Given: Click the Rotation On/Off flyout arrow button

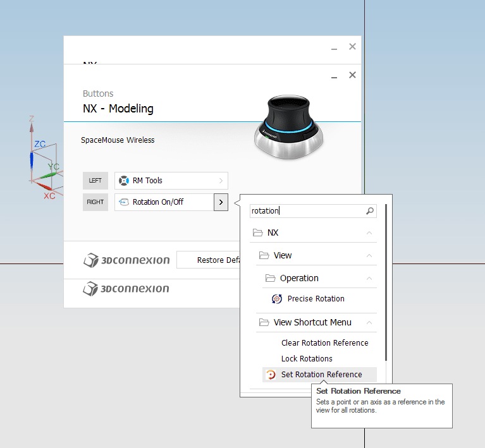Looking at the screenshot, I should point(221,202).
